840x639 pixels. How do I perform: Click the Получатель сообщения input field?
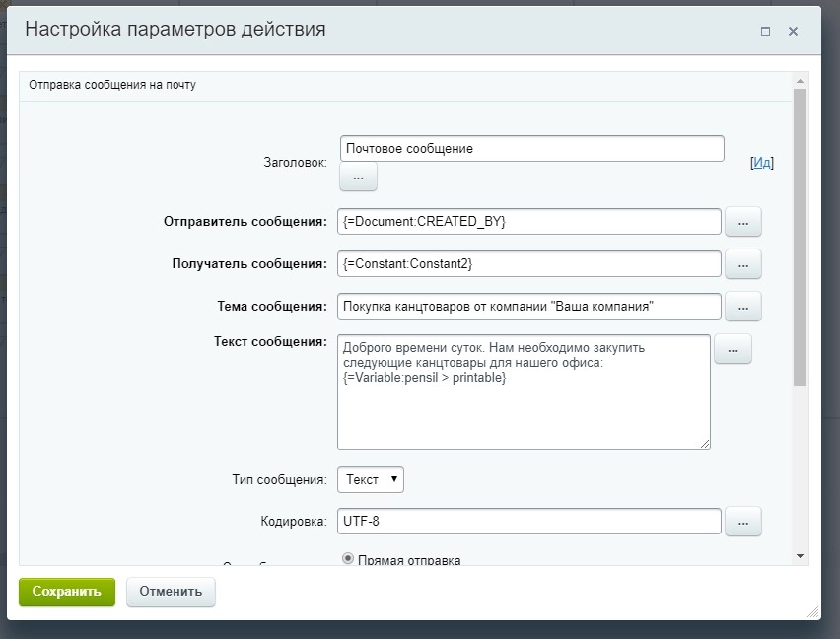[x=529, y=264]
